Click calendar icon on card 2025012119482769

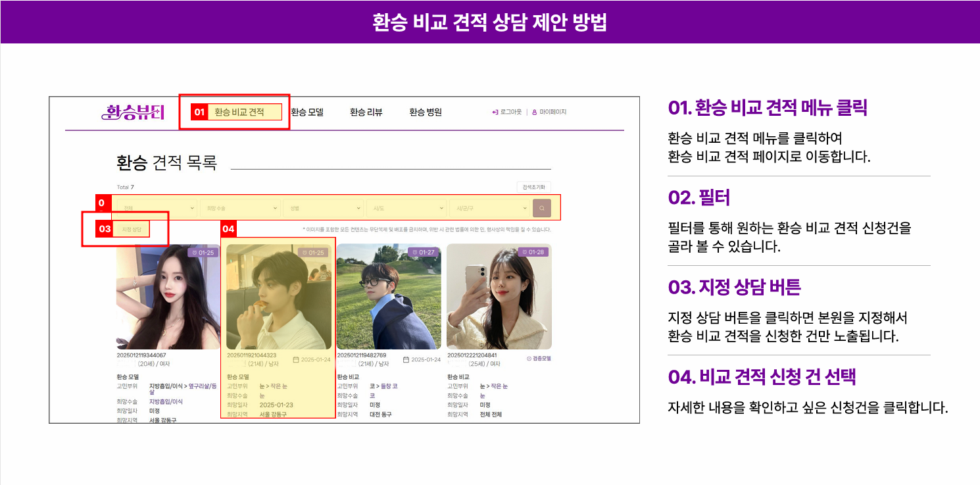[x=406, y=360]
